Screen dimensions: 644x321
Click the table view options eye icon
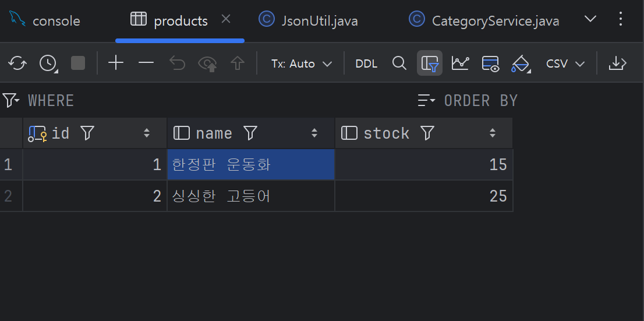click(490, 64)
